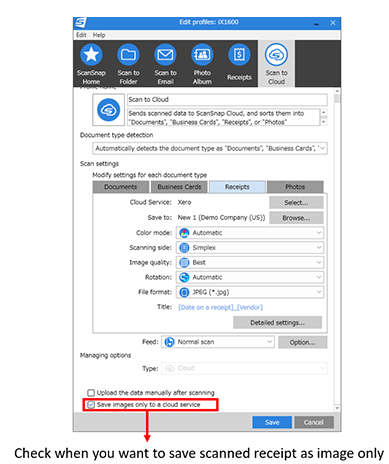This screenshot has height=464, width=389.
Task: Click the ScanSnap logo in title bar
Action: click(x=80, y=23)
